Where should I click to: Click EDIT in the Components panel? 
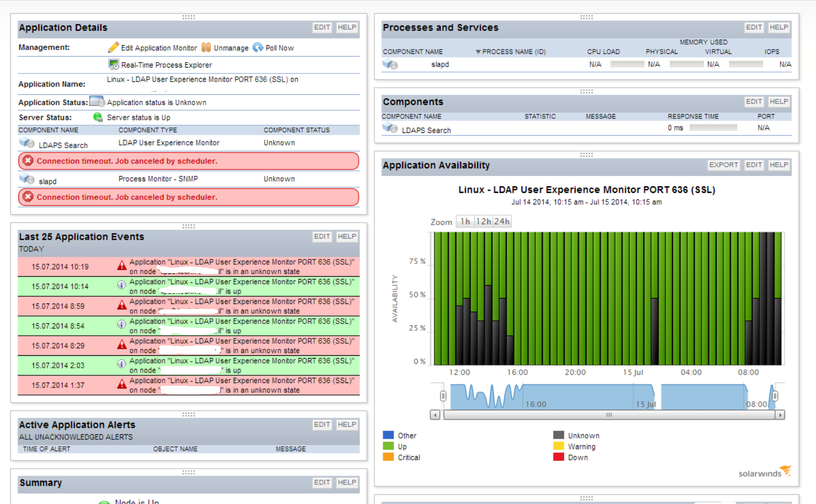click(754, 101)
